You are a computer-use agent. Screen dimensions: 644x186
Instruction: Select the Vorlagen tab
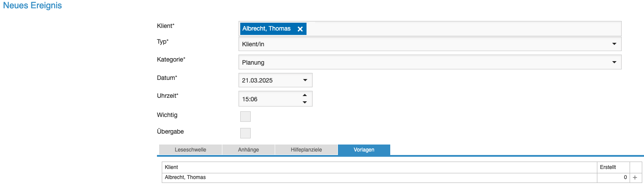(x=364, y=150)
